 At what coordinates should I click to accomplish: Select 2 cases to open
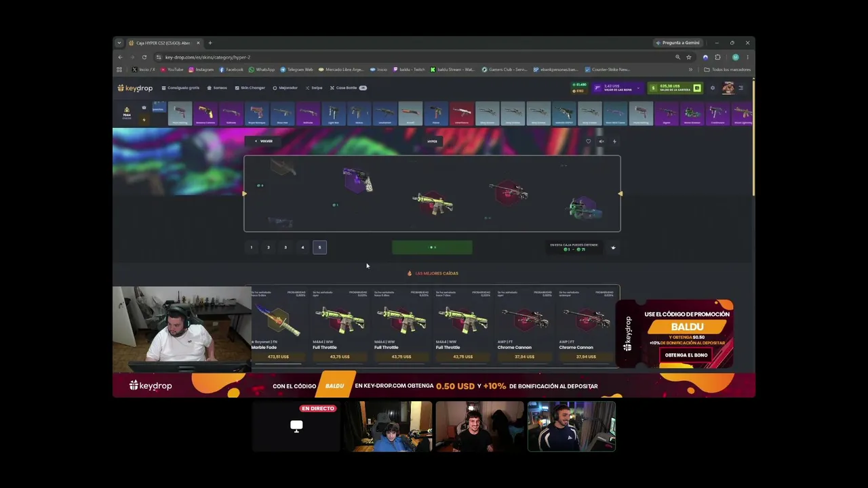point(269,247)
